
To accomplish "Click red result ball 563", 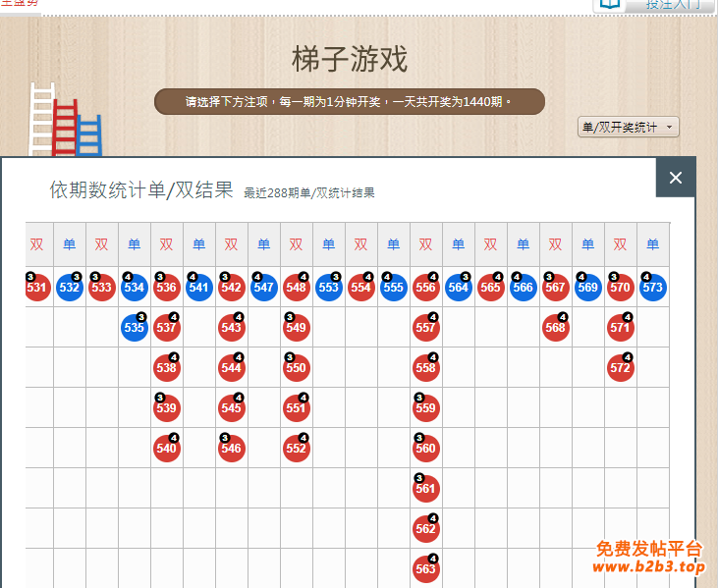I will (x=425, y=569).
